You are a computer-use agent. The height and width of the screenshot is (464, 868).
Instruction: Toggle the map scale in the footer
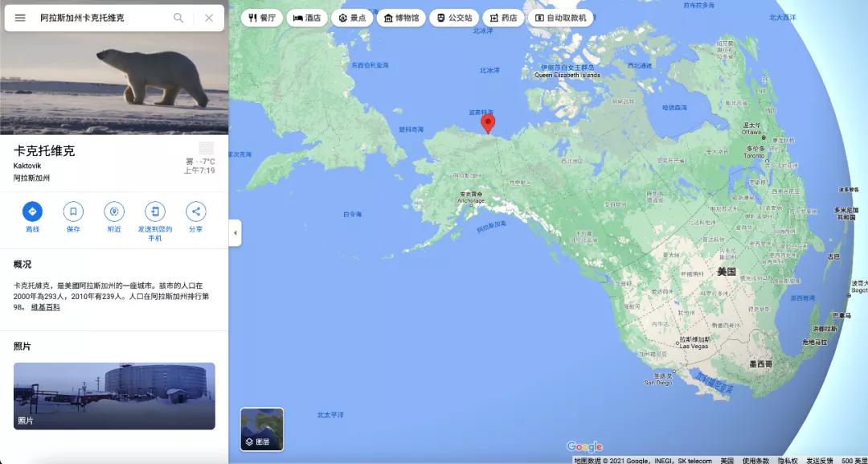[854, 460]
